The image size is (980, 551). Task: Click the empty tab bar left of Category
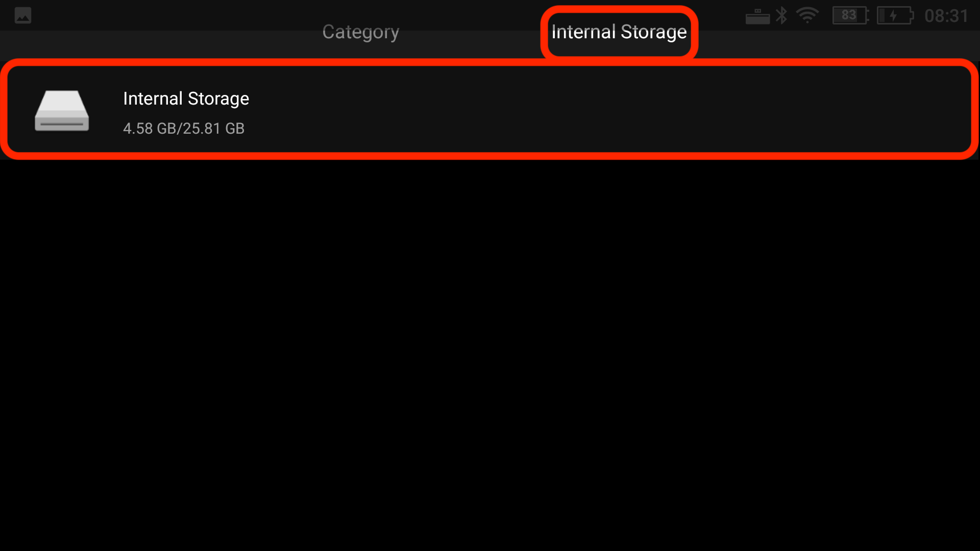point(153,43)
